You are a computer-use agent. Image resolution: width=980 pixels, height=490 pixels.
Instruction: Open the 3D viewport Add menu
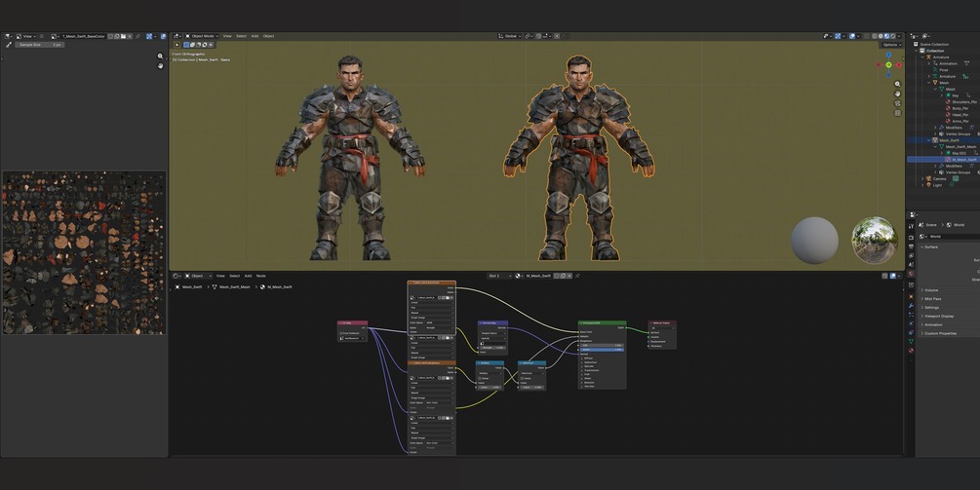tap(255, 36)
